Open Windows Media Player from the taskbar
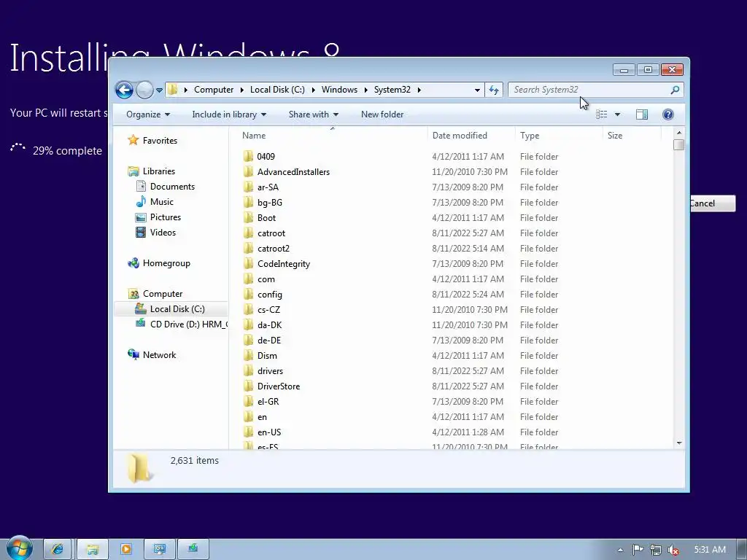Viewport: 747px width, 560px height. 125,549
